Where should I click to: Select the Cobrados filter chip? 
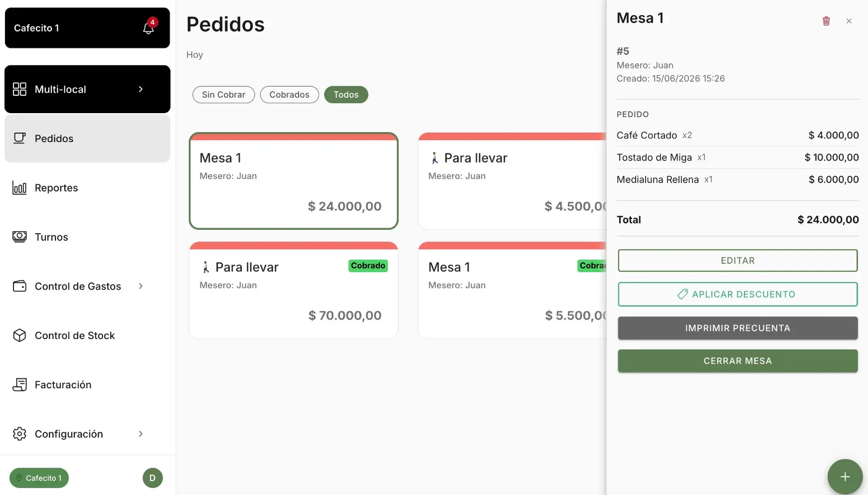(x=289, y=95)
